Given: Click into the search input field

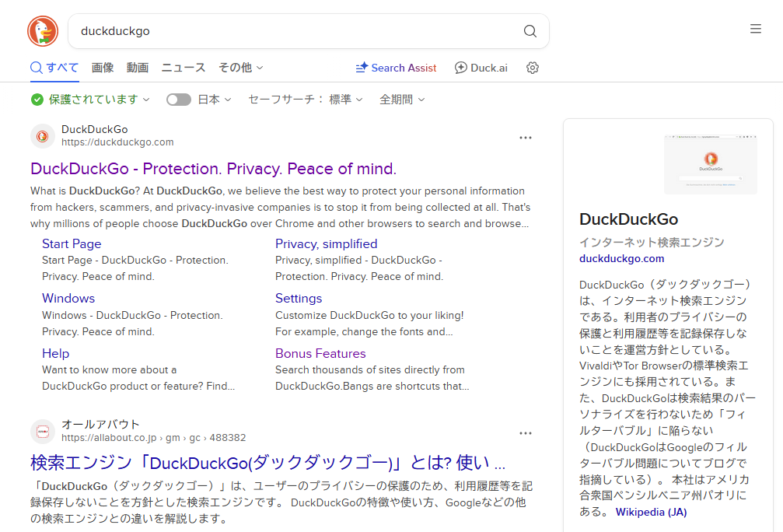Looking at the screenshot, I should point(295,31).
